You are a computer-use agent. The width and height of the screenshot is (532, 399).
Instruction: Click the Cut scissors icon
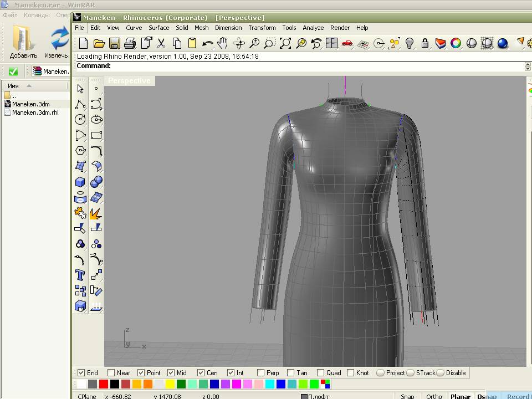click(x=161, y=43)
